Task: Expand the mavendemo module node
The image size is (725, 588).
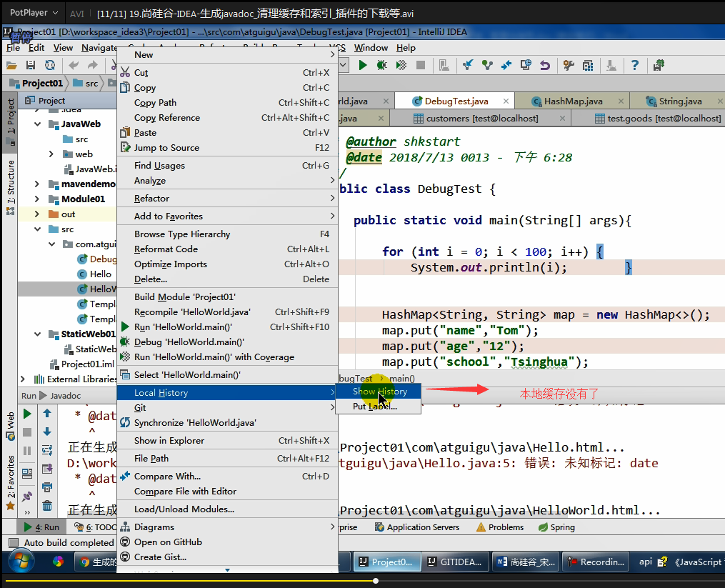Action: click(37, 184)
